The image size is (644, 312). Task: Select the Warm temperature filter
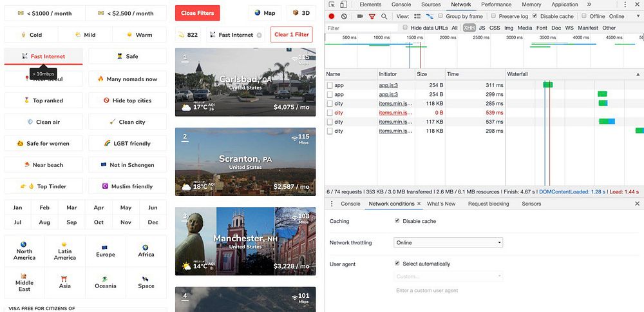[139, 35]
